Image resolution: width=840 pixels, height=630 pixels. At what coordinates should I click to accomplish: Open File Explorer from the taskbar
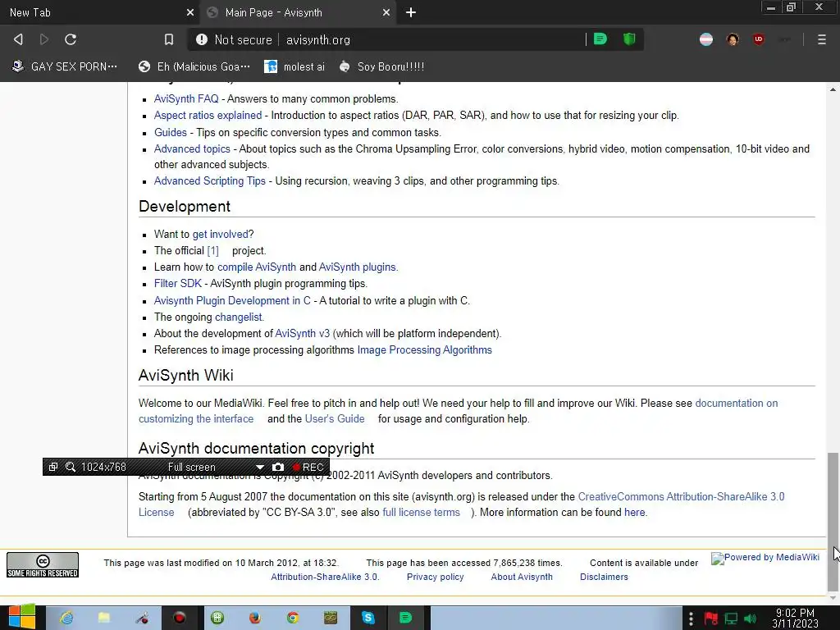tap(104, 619)
